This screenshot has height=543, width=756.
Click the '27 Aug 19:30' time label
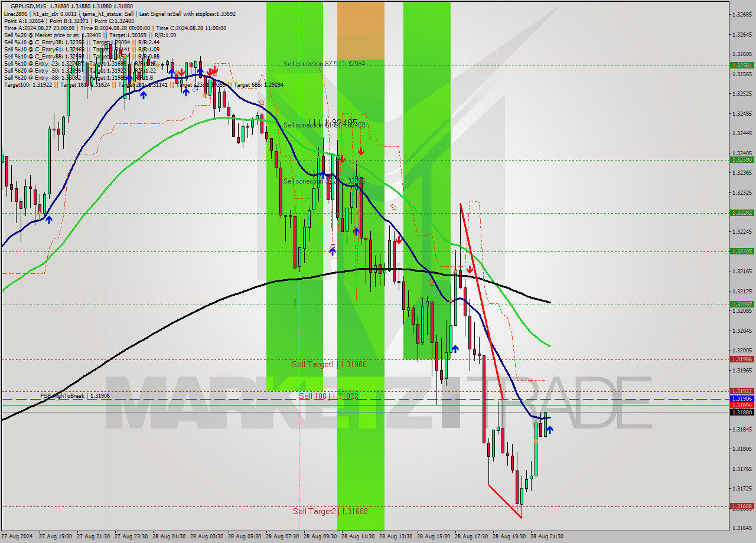click(x=56, y=537)
